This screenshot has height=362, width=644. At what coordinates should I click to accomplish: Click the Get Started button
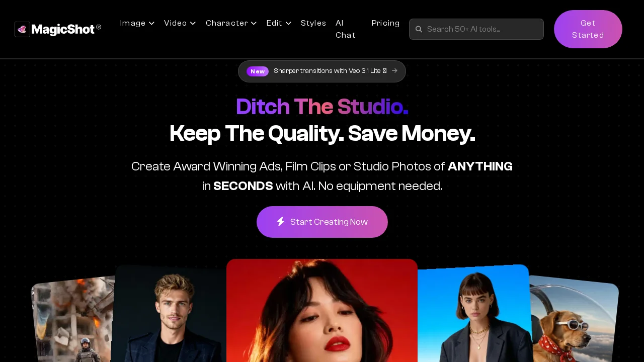[588, 29]
